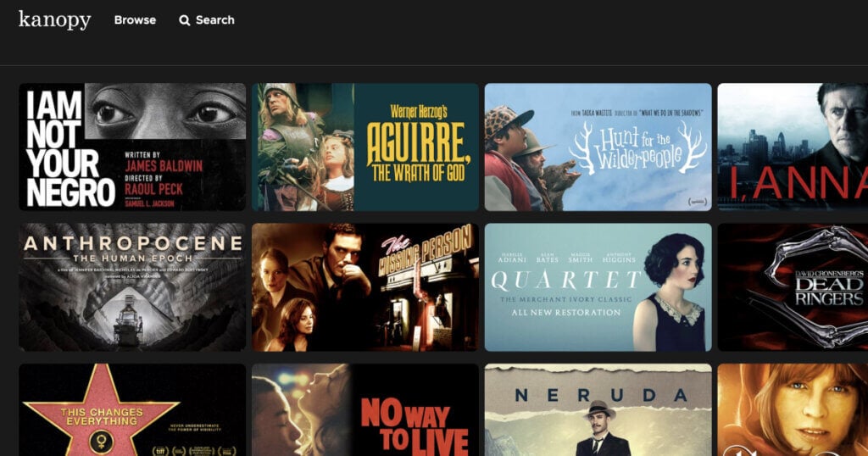
Task: Open Quartet Merchant Ivory restoration
Action: (x=598, y=287)
